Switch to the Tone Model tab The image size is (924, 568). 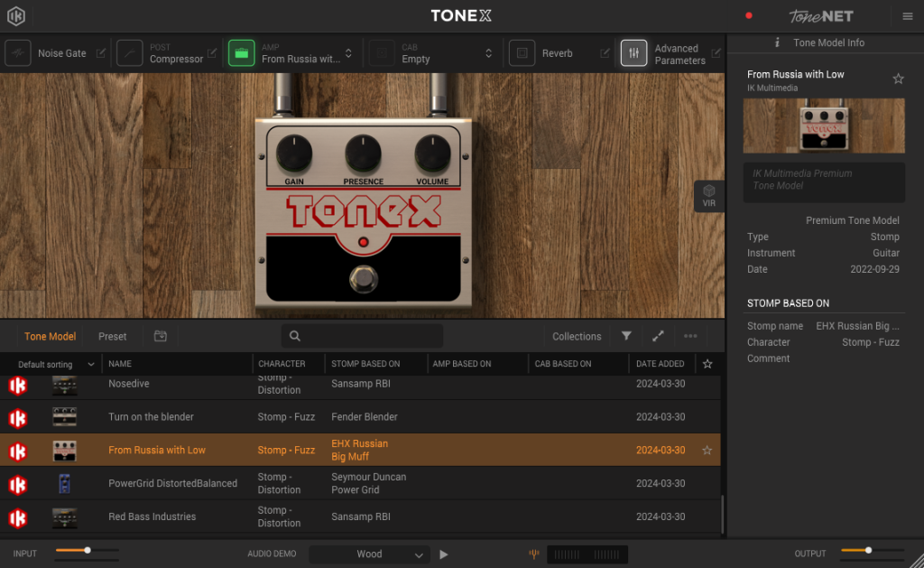click(51, 336)
